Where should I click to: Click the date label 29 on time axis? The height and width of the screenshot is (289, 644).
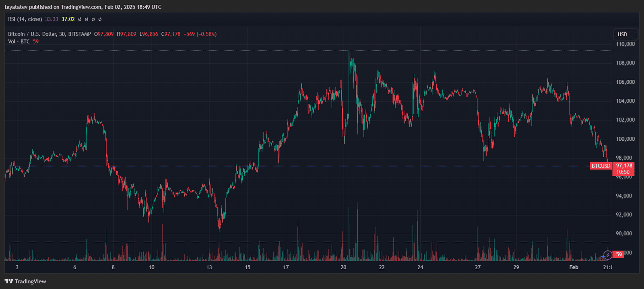point(516,267)
